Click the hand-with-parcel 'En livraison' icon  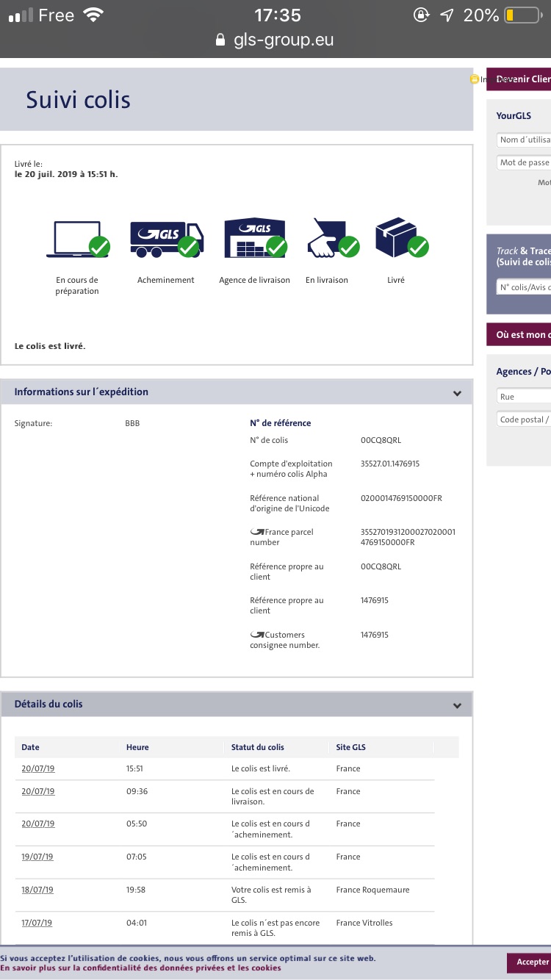[333, 237]
